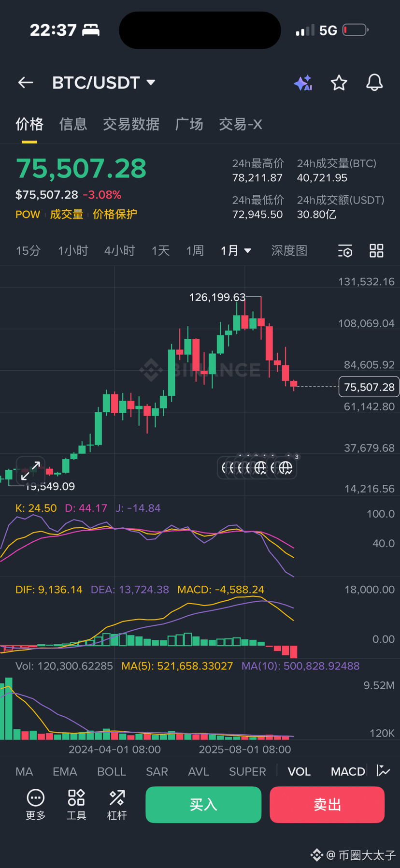Screen dimensions: 400x868
Task: Open price alerts via the bell icon
Action: pos(374,83)
